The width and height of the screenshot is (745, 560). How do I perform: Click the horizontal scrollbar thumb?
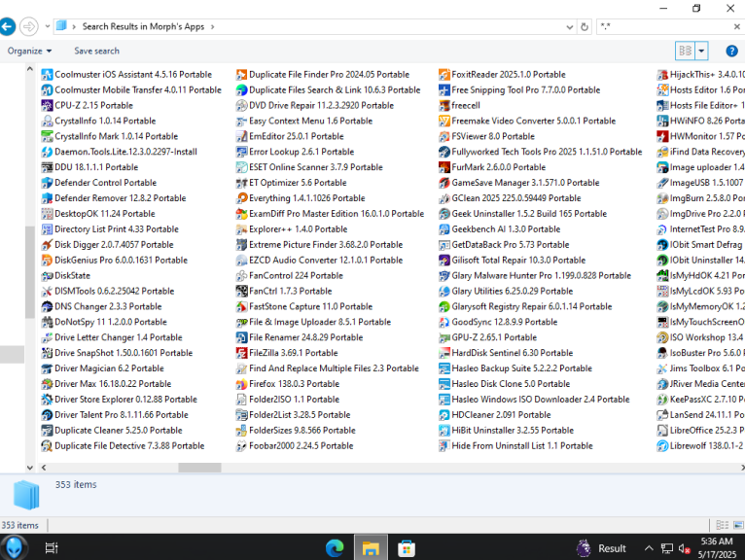(x=199, y=468)
